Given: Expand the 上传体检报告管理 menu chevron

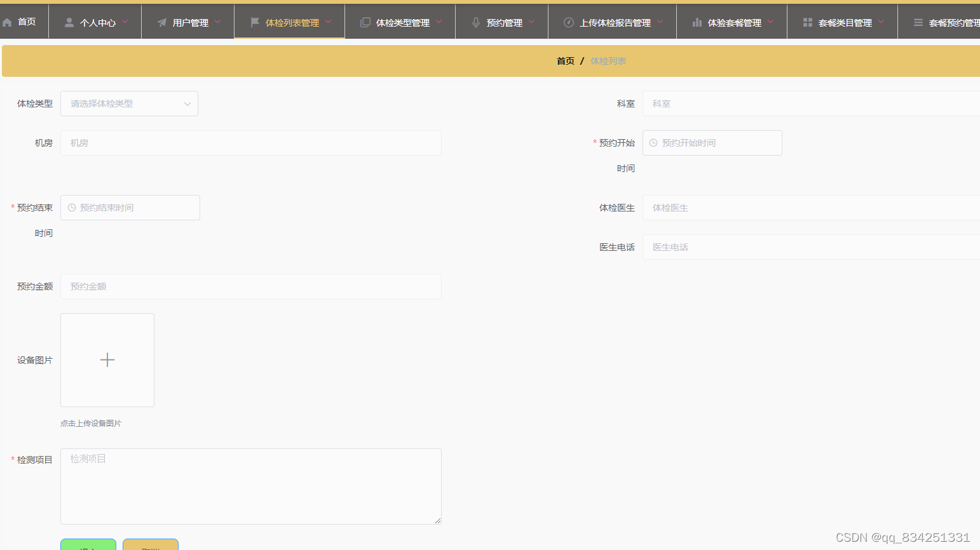Looking at the screenshot, I should point(660,22).
